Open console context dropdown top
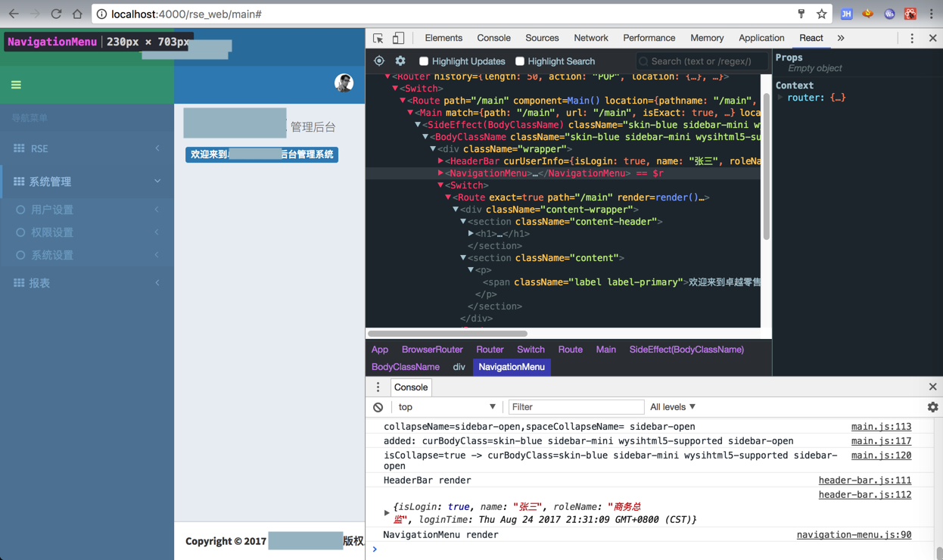This screenshot has width=943, height=560. (x=447, y=407)
